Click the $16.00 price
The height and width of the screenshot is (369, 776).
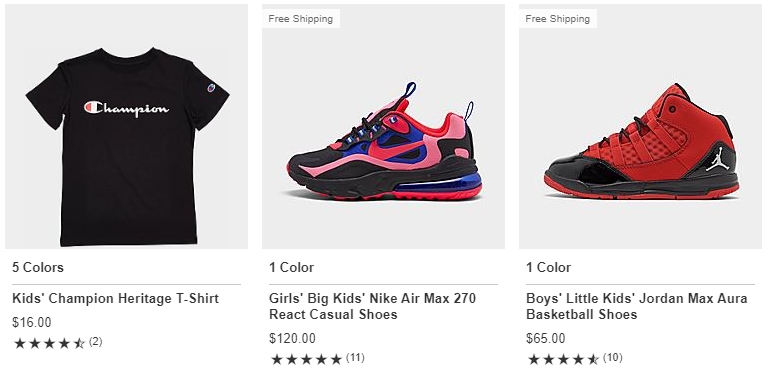click(x=32, y=323)
